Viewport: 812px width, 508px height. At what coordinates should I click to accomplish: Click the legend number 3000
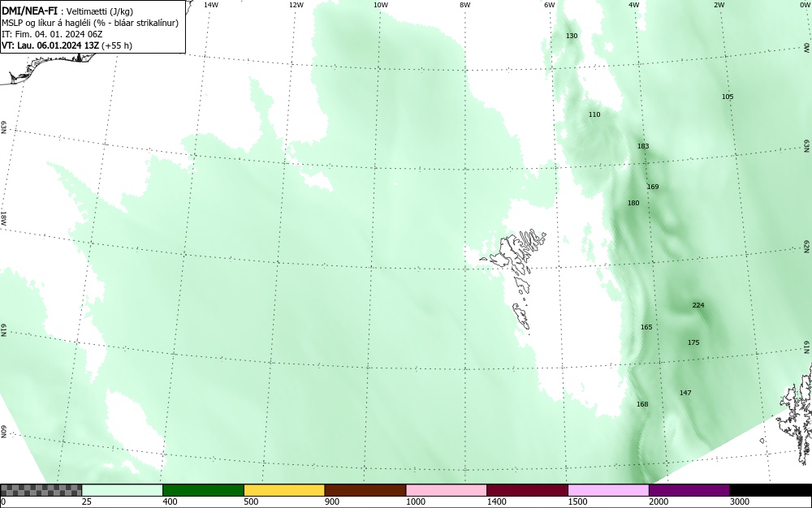point(740,502)
